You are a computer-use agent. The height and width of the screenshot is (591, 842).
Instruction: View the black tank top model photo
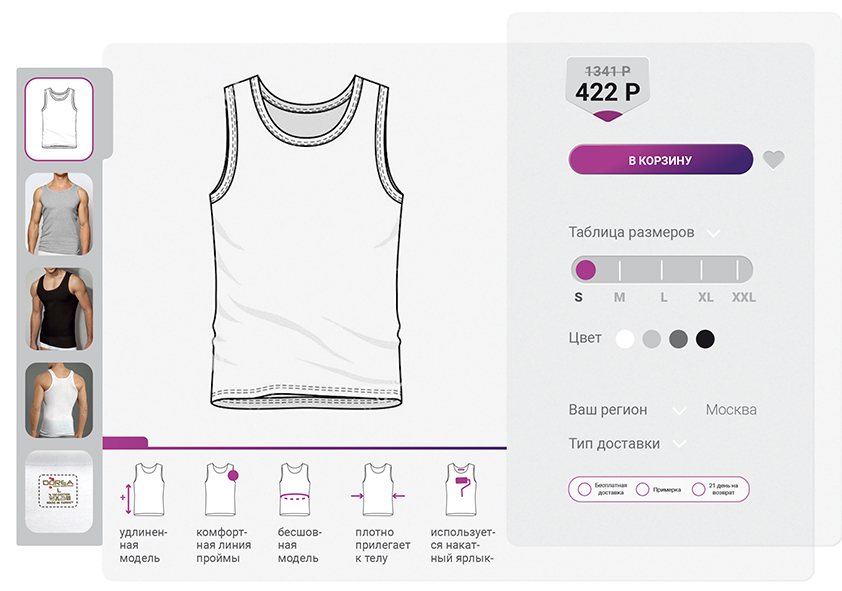point(59,309)
